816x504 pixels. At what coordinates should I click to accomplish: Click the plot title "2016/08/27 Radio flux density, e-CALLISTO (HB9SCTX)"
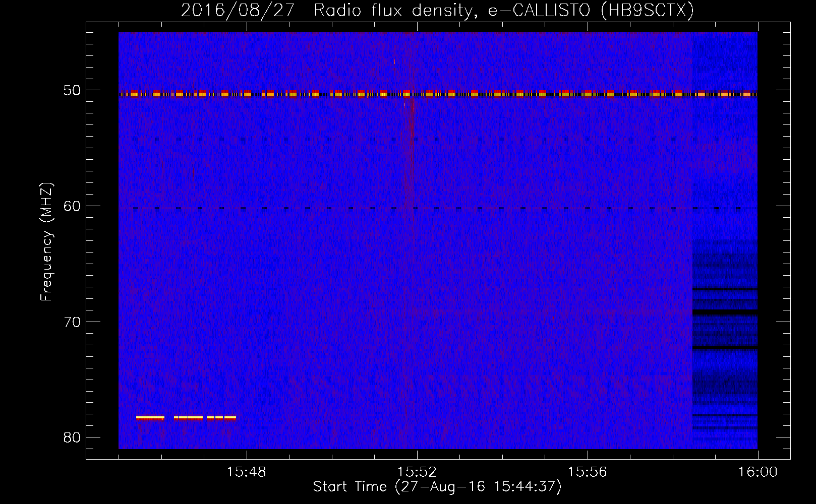point(437,10)
